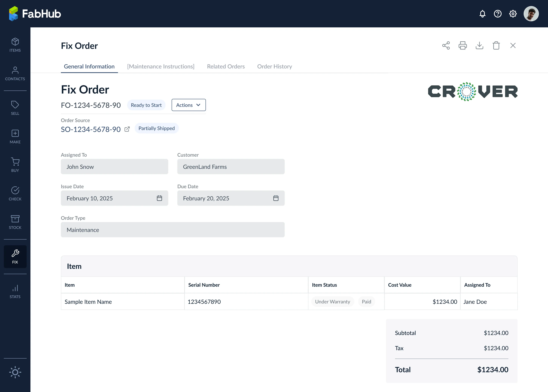
Task: Open Issue Date calendar picker
Action: tap(159, 198)
